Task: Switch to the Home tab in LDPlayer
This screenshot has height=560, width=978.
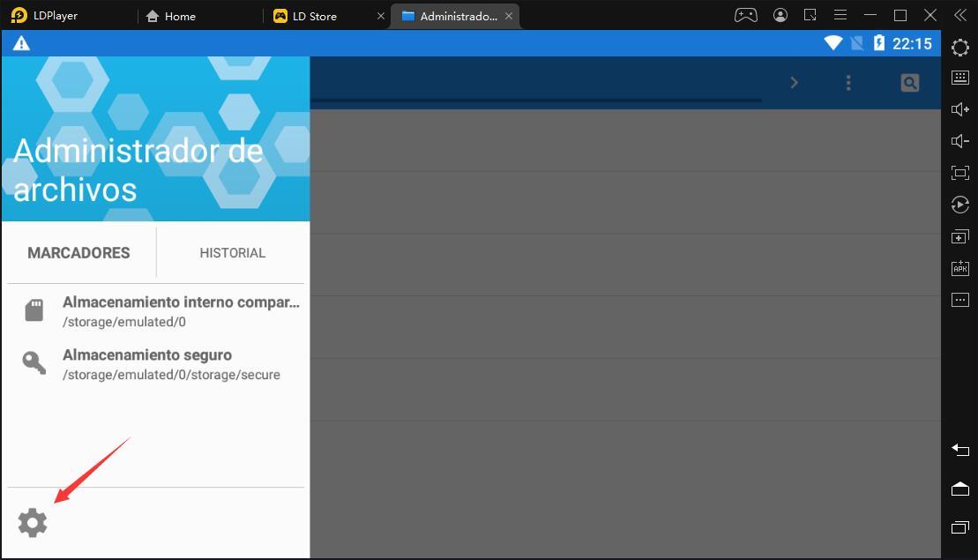Action: pos(170,16)
